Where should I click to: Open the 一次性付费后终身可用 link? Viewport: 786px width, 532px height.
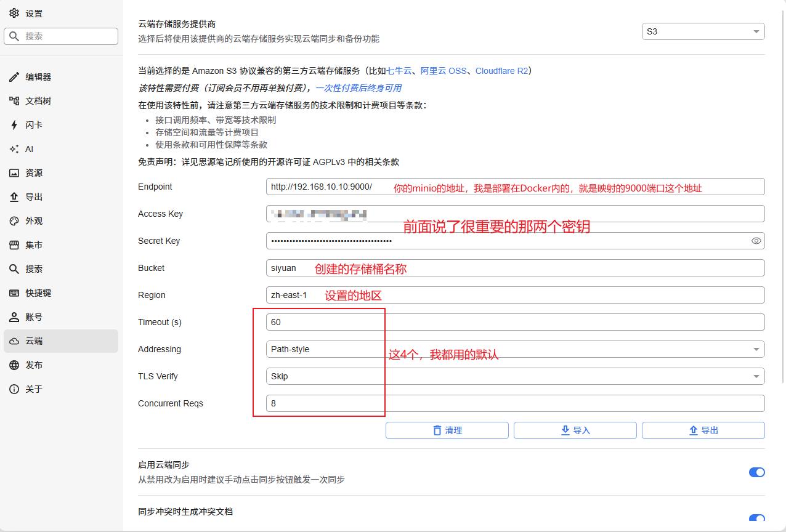pos(359,88)
